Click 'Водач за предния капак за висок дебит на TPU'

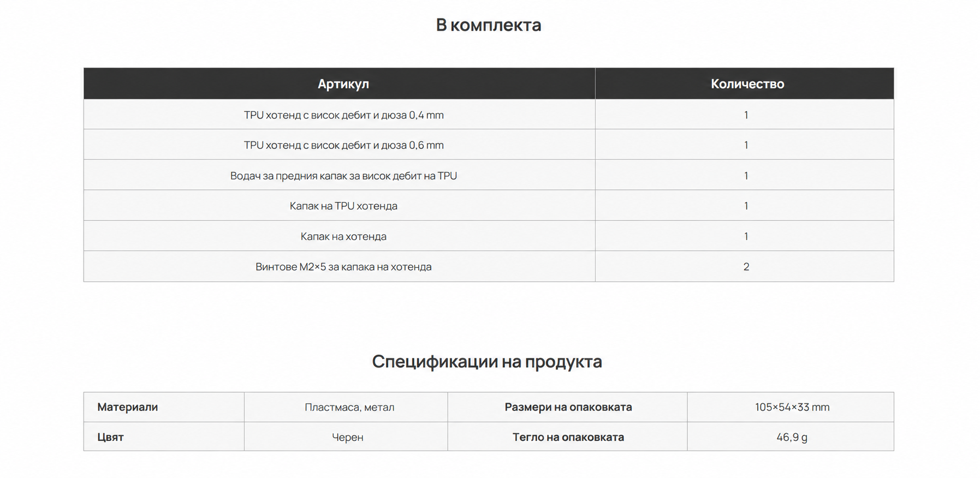[x=343, y=176]
